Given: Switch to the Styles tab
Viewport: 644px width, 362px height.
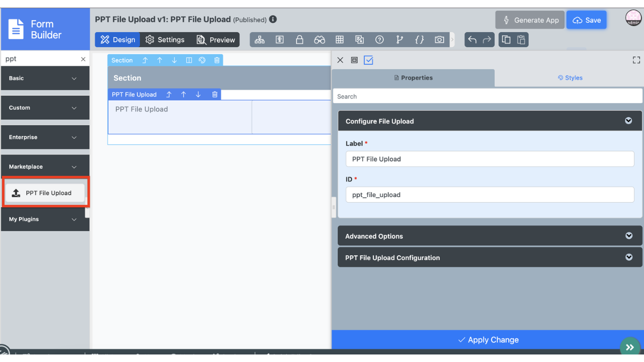Looking at the screenshot, I should 570,78.
